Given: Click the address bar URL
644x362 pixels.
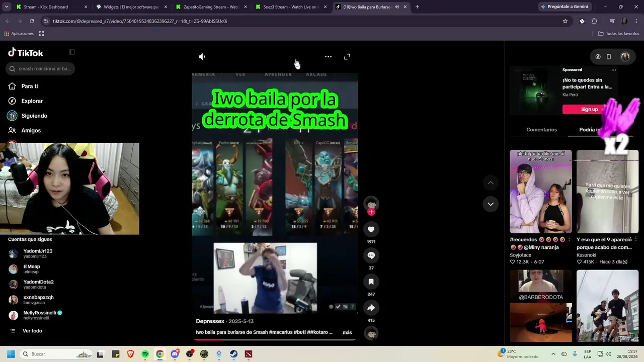Looking at the screenshot, I should click(140, 21).
